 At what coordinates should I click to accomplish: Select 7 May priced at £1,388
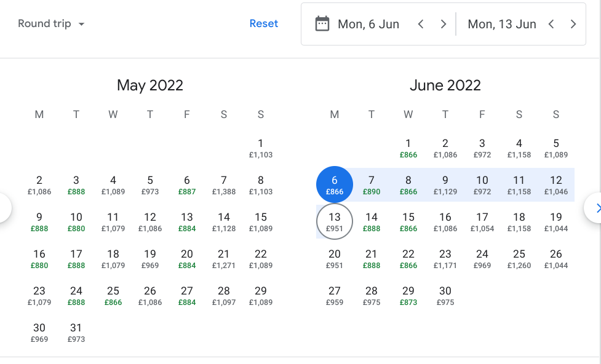tap(224, 184)
